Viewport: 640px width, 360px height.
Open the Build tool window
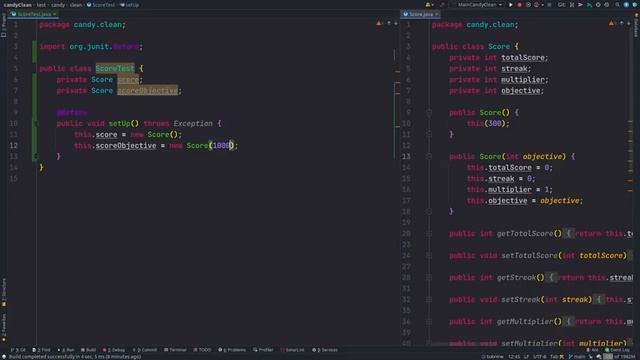(x=89, y=350)
